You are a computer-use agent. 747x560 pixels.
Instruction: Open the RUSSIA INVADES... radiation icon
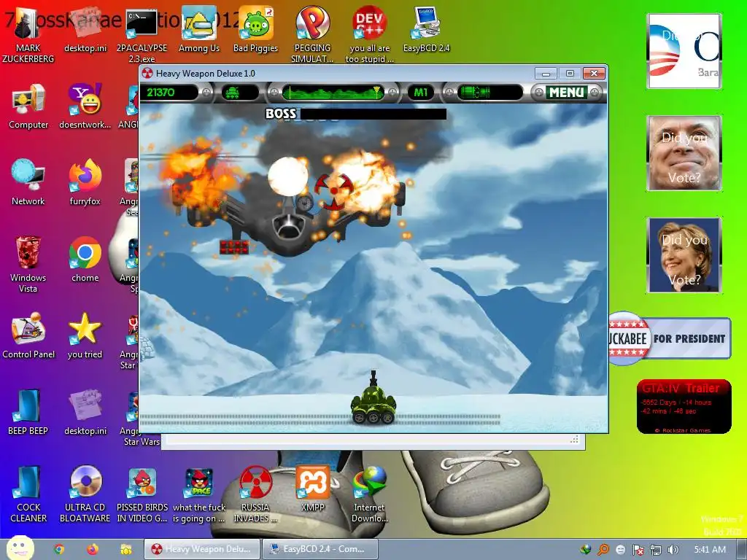click(255, 494)
